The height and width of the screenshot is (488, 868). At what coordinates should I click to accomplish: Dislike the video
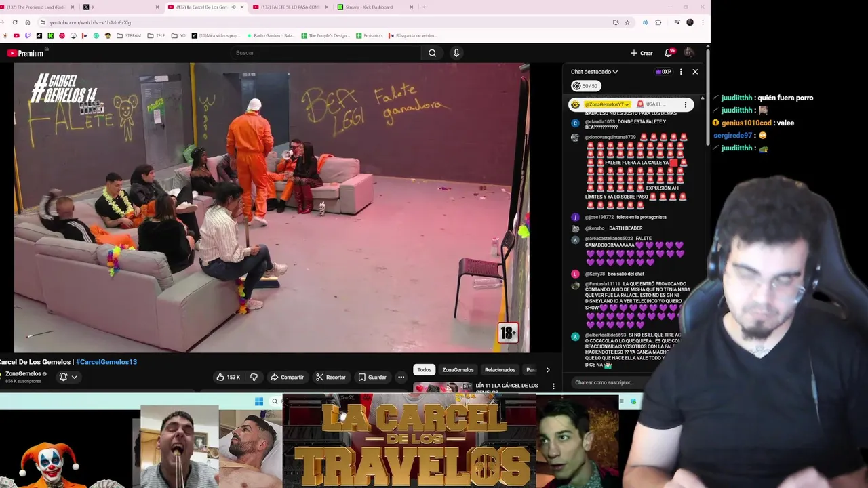click(x=254, y=377)
